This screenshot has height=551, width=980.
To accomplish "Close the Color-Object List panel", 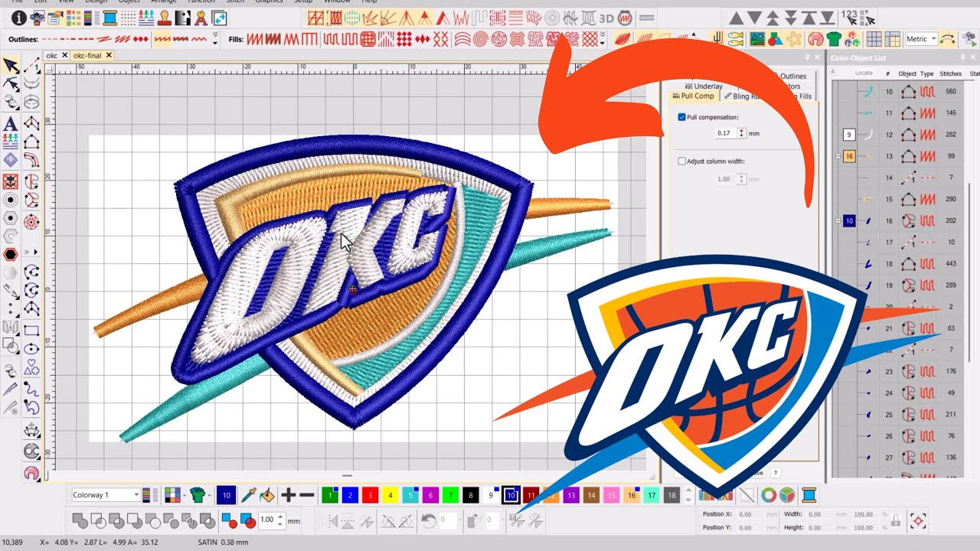I will [x=972, y=57].
